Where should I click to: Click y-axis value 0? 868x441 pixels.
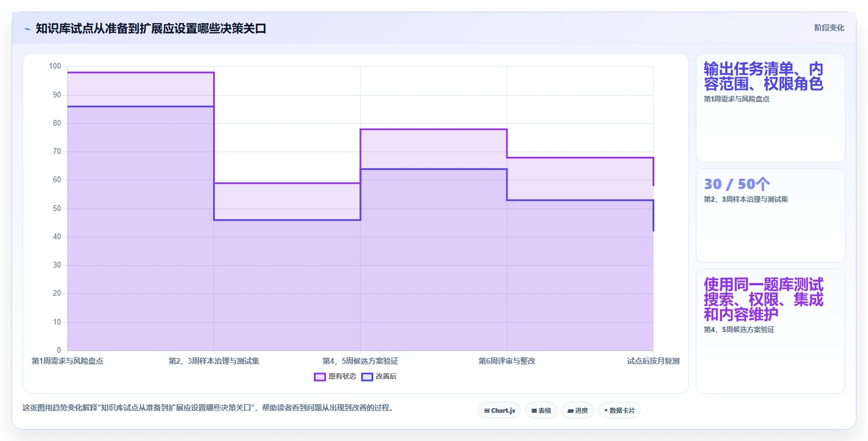pos(59,350)
